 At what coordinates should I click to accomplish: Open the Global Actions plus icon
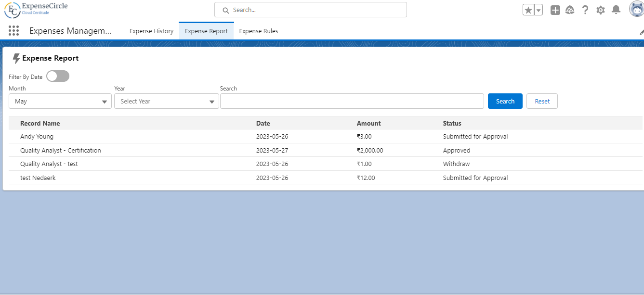[x=555, y=10]
